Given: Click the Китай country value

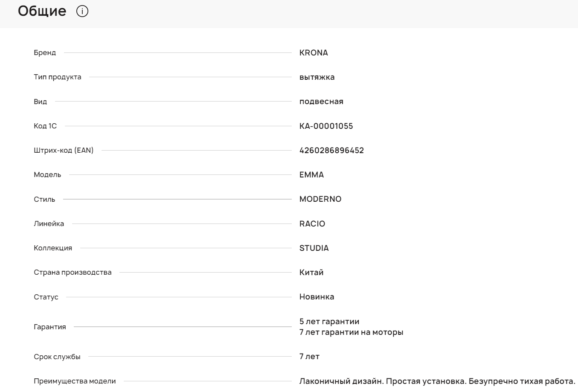Looking at the screenshot, I should (311, 273).
